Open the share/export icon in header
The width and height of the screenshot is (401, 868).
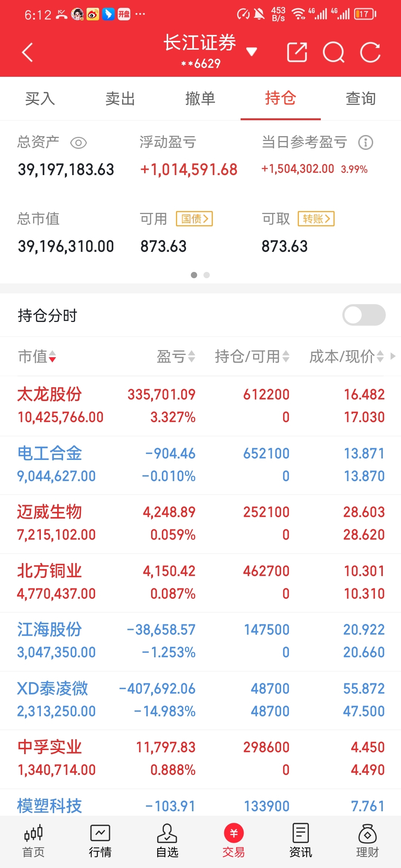pyautogui.click(x=297, y=52)
